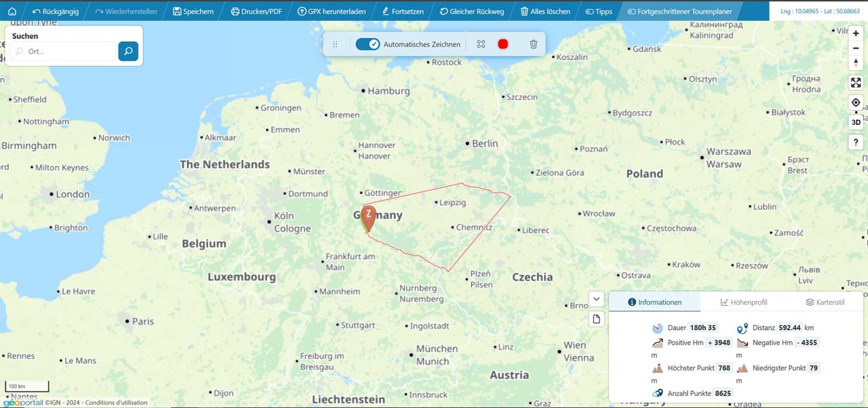Image resolution: width=868 pixels, height=408 pixels.
Task: Switch to the Kartenstil tab
Action: click(x=825, y=302)
